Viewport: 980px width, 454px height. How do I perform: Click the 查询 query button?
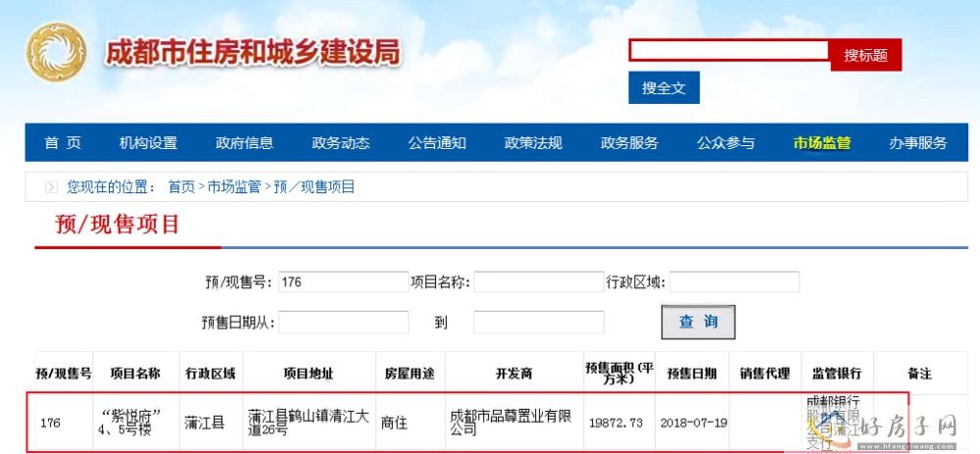698,322
